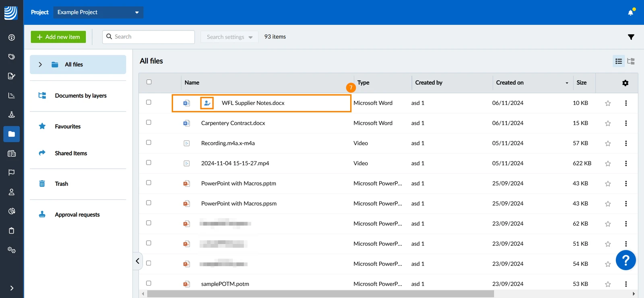Open the approval stamp icon in left sidebar
The width and height of the screenshot is (644, 298).
tap(12, 115)
